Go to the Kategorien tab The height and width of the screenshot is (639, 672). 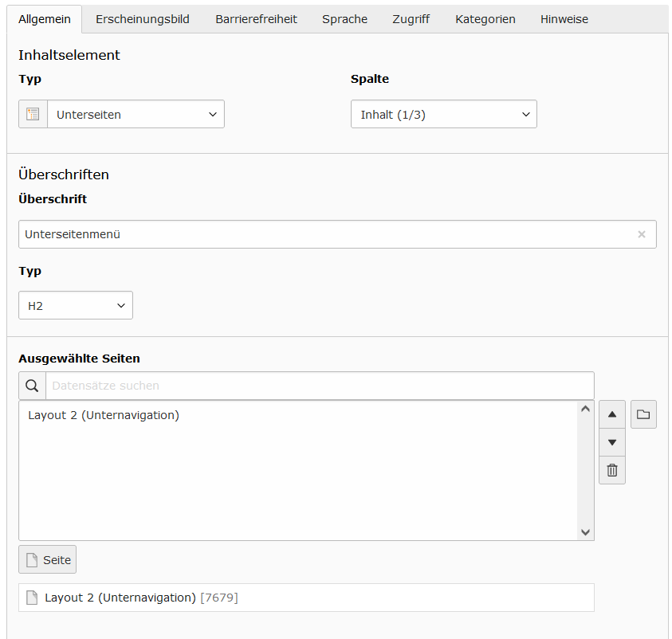(x=485, y=19)
